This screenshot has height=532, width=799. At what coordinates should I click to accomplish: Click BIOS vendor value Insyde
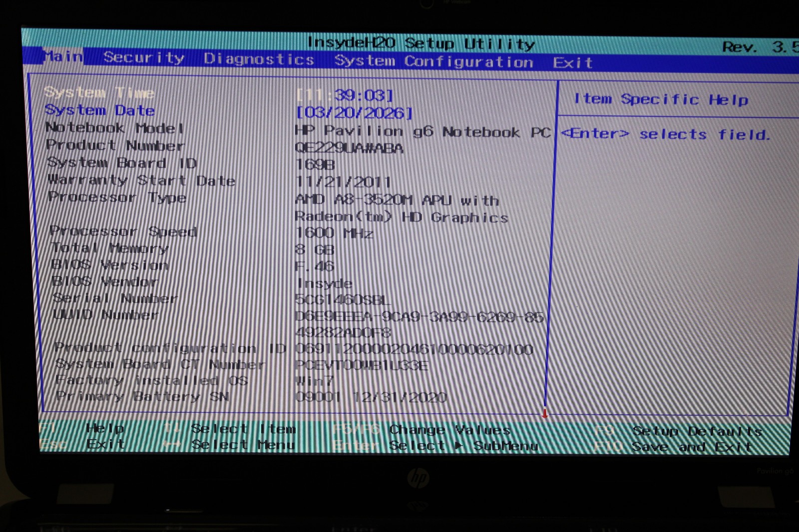(x=325, y=283)
